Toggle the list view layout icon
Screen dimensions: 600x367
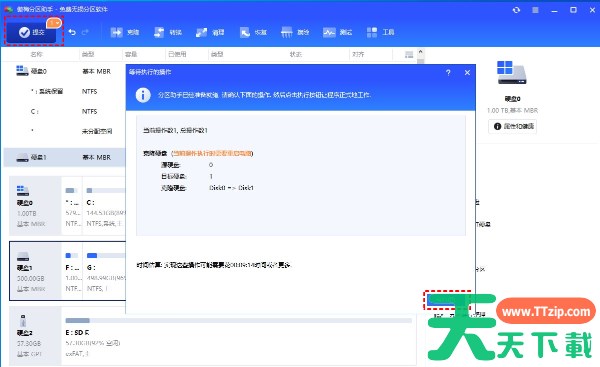pyautogui.click(x=409, y=55)
